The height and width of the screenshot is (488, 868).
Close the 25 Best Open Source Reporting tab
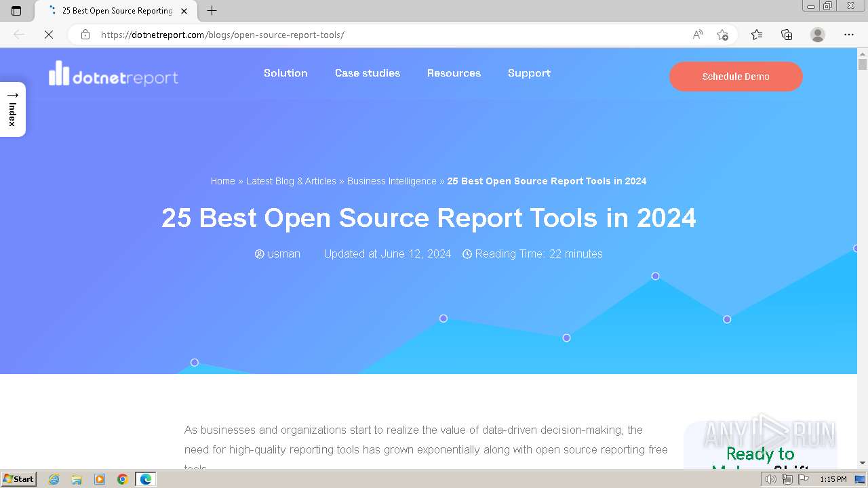pos(184,11)
